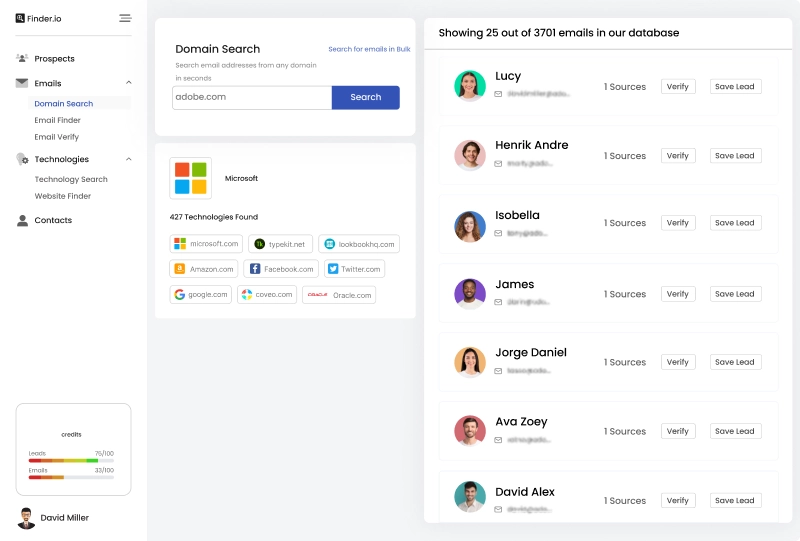
Task: Click 1 Sources text in Lucy's row
Action: [x=624, y=87]
